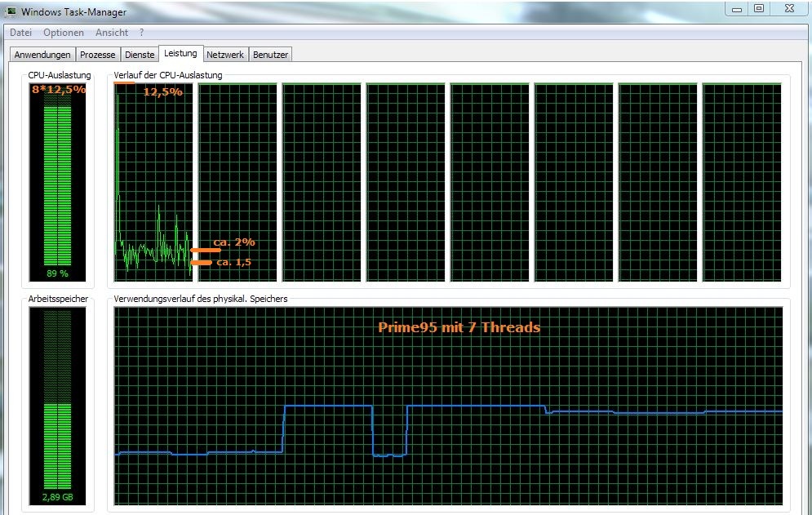Switch to the Benutzer tab
Viewport: 812px width, 515px height.
pyautogui.click(x=269, y=54)
